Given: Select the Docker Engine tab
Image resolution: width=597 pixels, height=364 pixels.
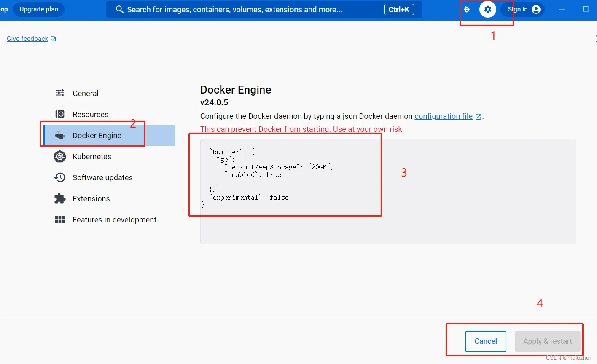Looking at the screenshot, I should [97, 135].
